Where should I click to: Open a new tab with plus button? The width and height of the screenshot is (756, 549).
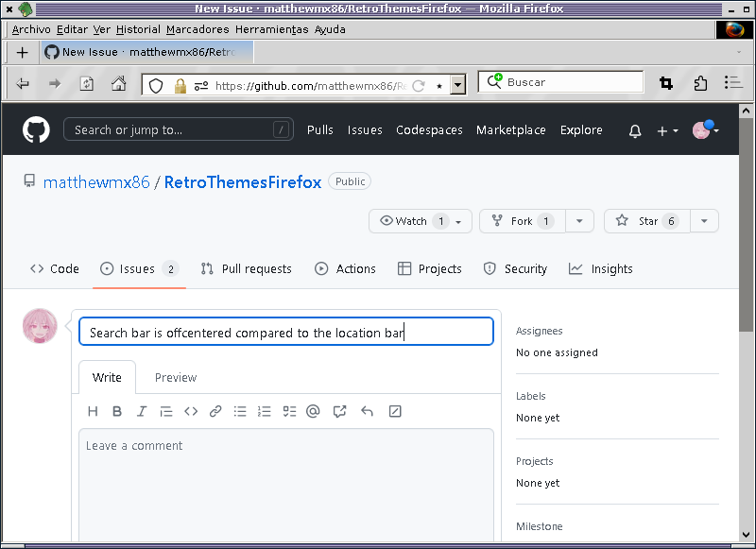(x=22, y=53)
